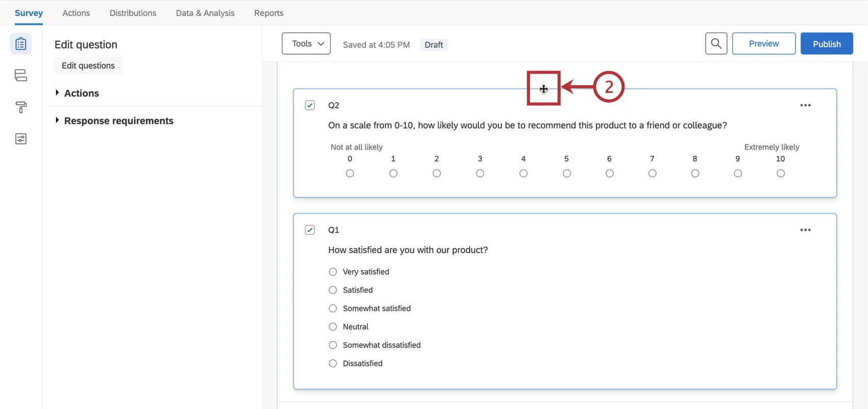Open the Tools dropdown
The height and width of the screenshot is (409, 868).
click(x=306, y=44)
